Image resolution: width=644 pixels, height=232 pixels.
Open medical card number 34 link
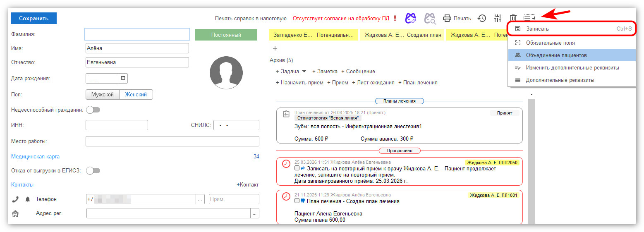point(256,157)
